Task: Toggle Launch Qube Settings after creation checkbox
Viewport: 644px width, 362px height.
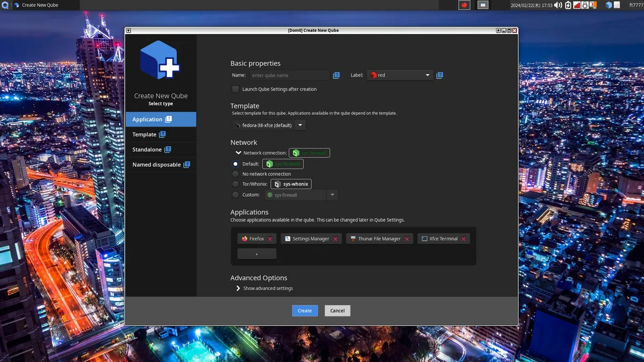Action: [236, 89]
